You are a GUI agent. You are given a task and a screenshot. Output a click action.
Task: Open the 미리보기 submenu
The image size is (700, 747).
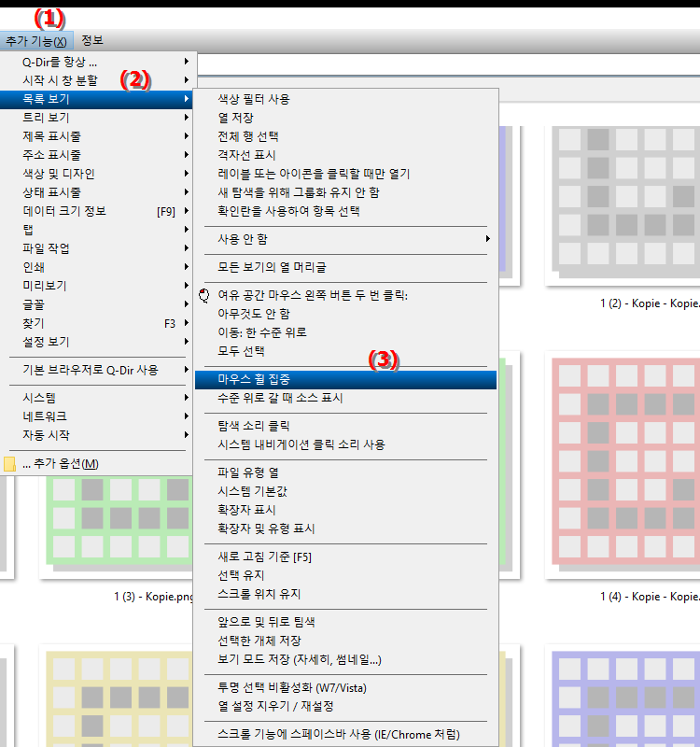97,286
